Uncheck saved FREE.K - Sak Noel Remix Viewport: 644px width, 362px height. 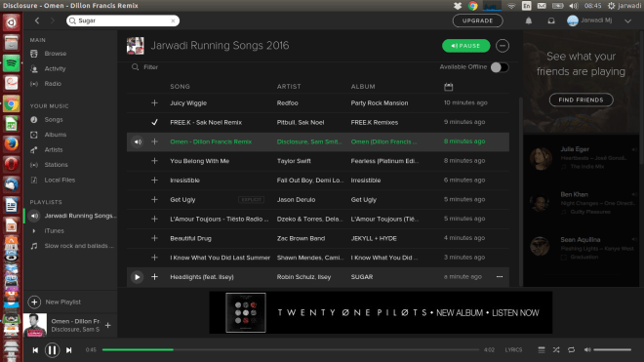[x=154, y=122]
